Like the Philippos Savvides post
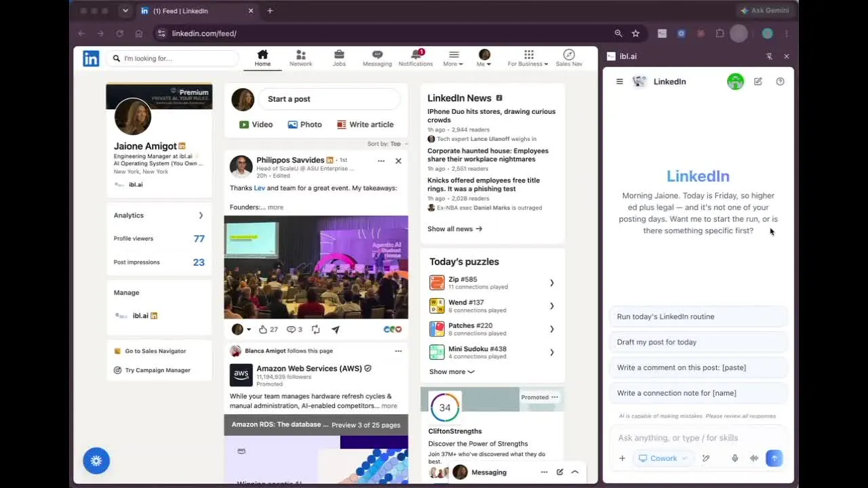The image size is (868, 488). [269, 329]
